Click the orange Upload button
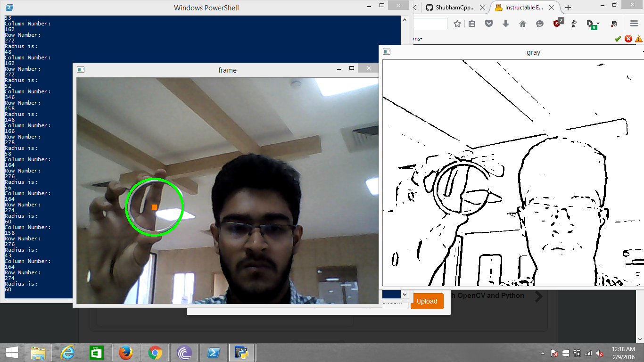 [427, 301]
